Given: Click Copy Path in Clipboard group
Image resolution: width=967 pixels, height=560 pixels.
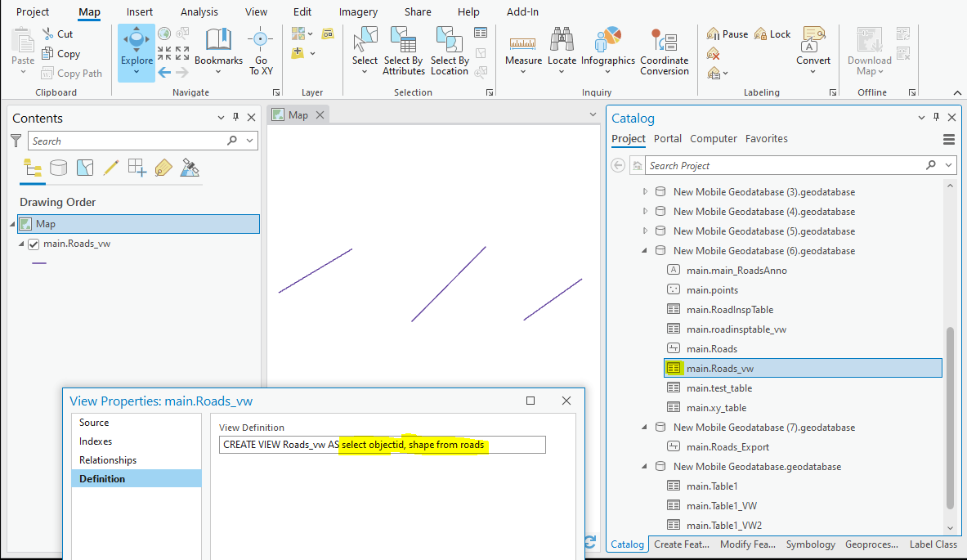Looking at the screenshot, I should 72,74.
